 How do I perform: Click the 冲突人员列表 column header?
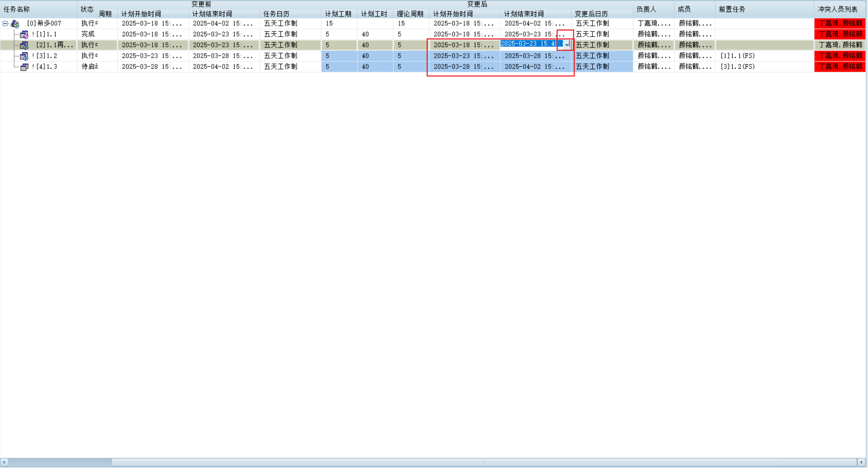click(840, 9)
